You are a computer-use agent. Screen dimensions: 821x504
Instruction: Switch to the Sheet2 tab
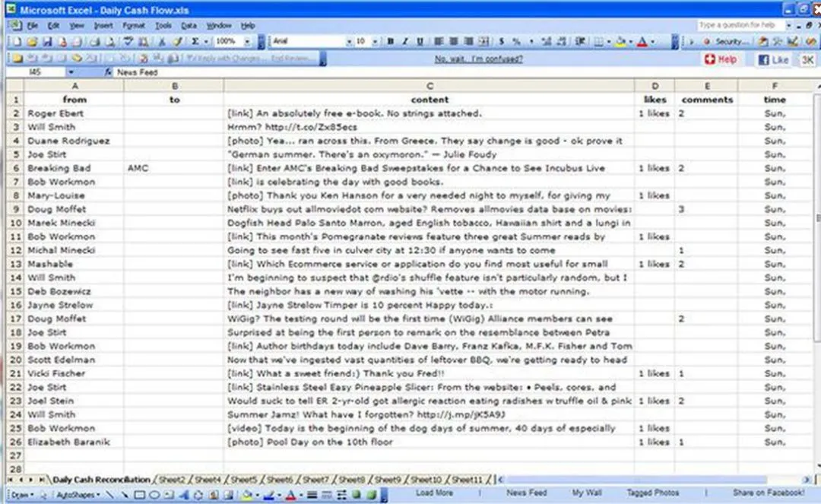[172, 480]
